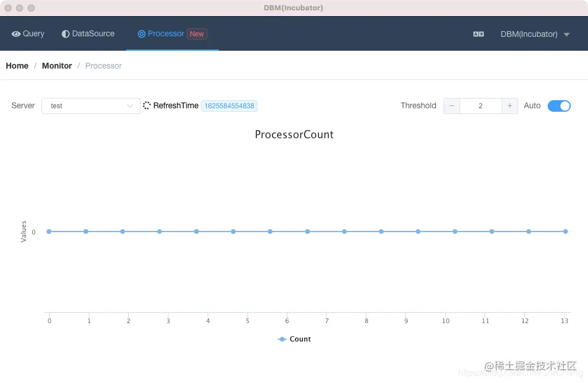Click the RefreshTime value 1625584554838
The image size is (588, 383).
tap(229, 106)
